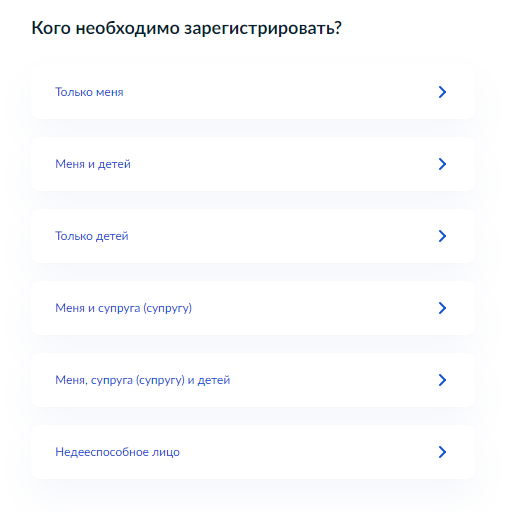Choose the Меня и супруга (супругу) label
The image size is (506, 512).
tap(124, 308)
